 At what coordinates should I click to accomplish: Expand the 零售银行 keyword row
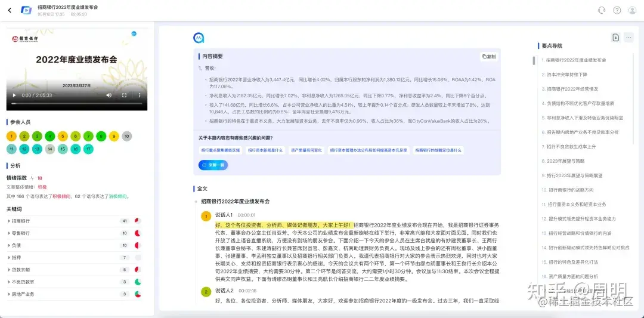(74, 233)
